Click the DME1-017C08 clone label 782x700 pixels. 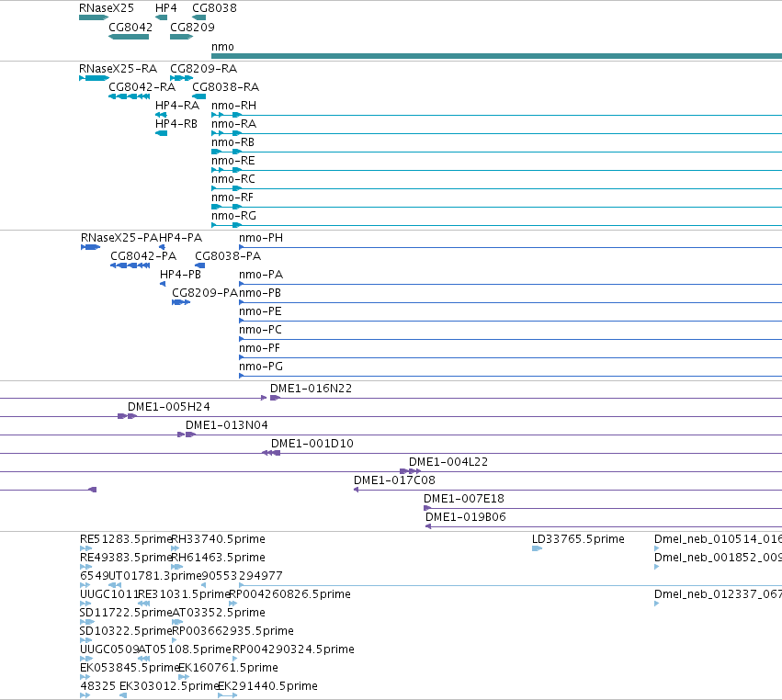click(x=394, y=480)
